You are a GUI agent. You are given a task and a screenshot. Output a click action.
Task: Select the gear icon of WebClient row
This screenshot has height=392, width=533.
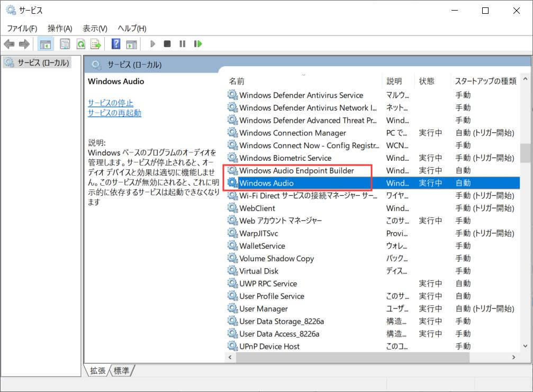[232, 208]
